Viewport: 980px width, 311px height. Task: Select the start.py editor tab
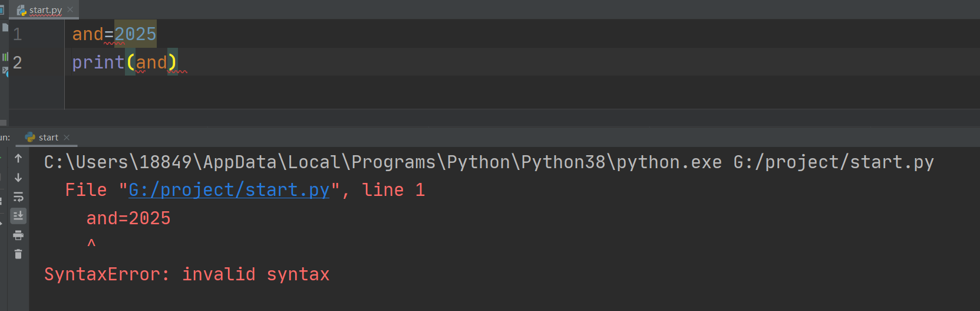(x=45, y=9)
